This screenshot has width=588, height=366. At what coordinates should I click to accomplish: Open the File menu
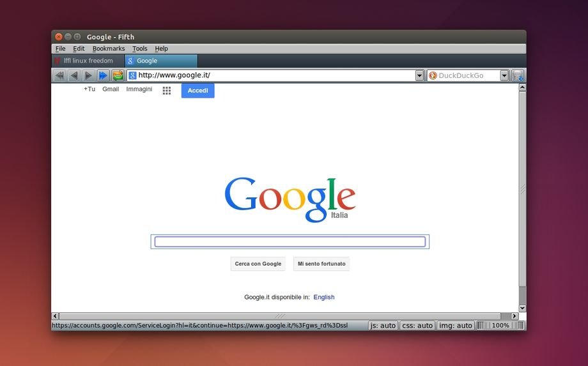60,49
